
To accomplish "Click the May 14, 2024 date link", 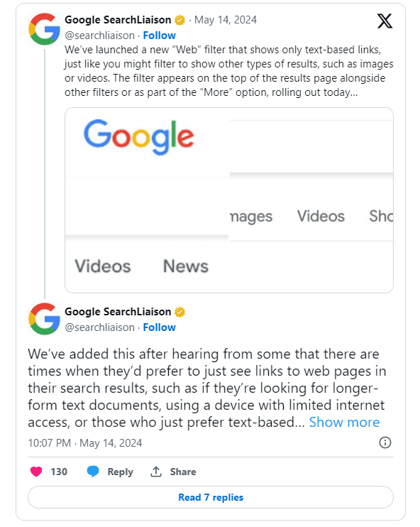I will [x=226, y=20].
